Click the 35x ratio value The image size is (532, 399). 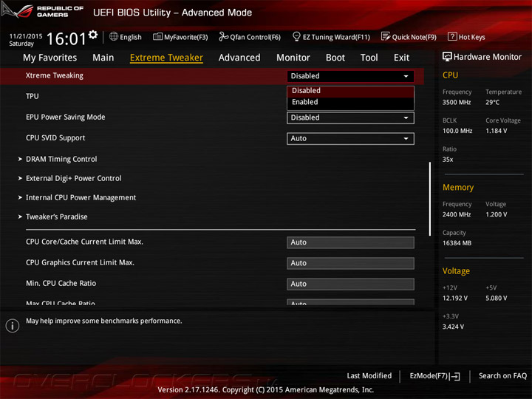pyautogui.click(x=448, y=160)
